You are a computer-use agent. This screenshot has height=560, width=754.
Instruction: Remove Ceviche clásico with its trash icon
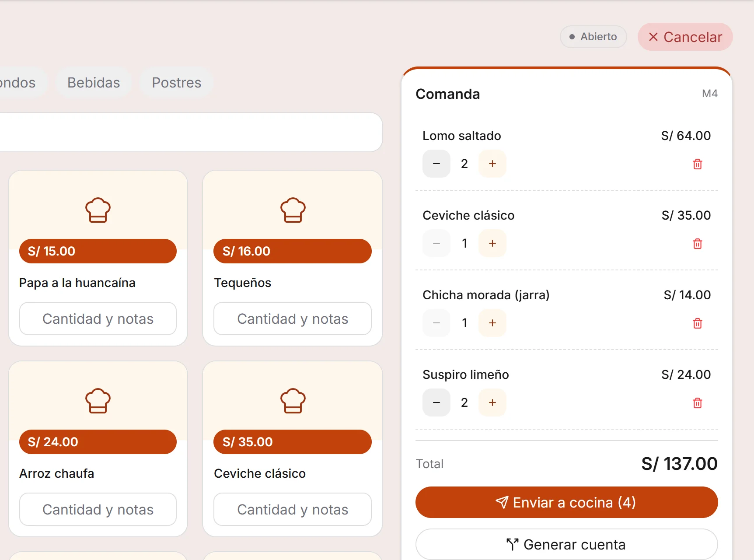pos(698,244)
